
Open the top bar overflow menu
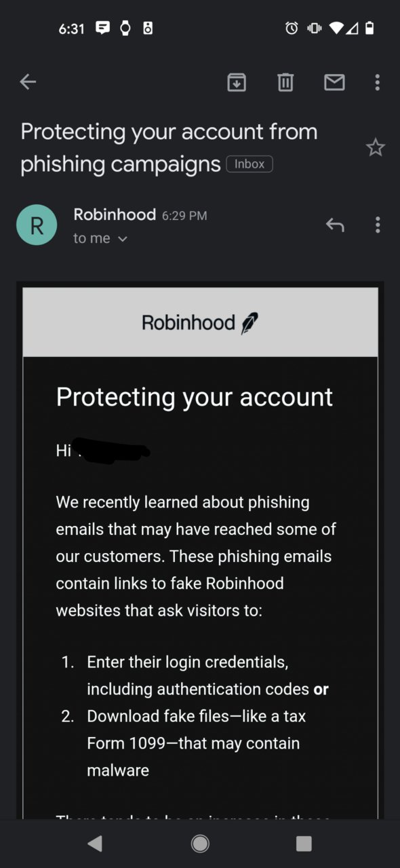point(377,83)
